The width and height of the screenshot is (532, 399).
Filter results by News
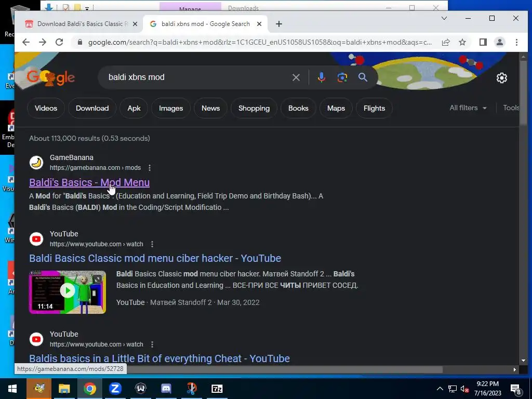[211, 108]
